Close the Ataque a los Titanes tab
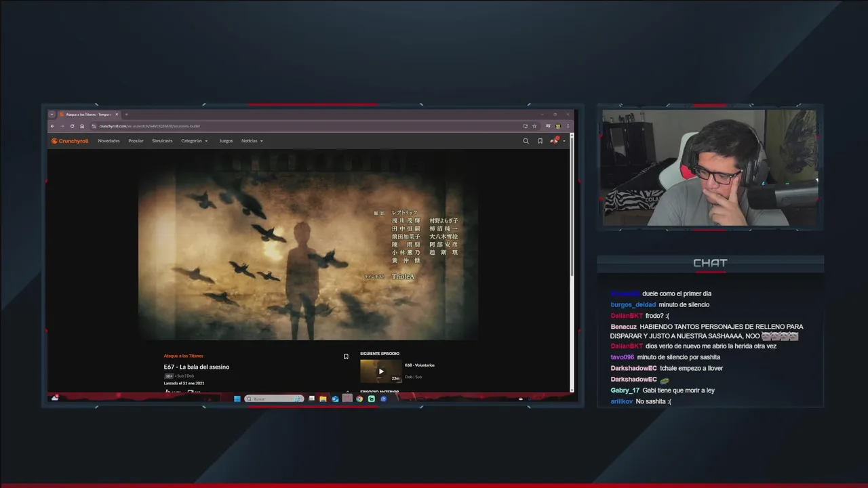 tap(117, 115)
